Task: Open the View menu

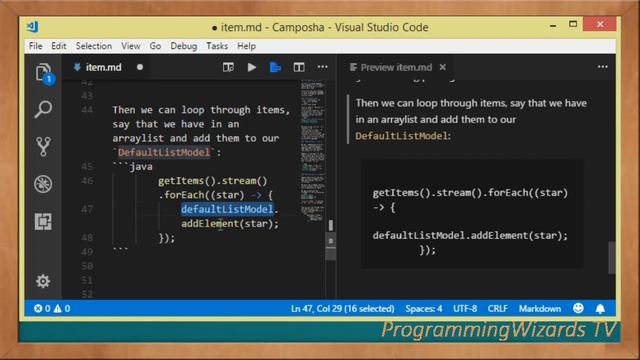Action: click(131, 46)
